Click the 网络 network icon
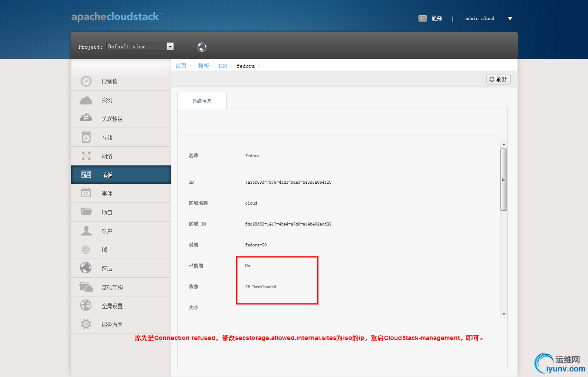The image size is (588, 377). (x=86, y=156)
